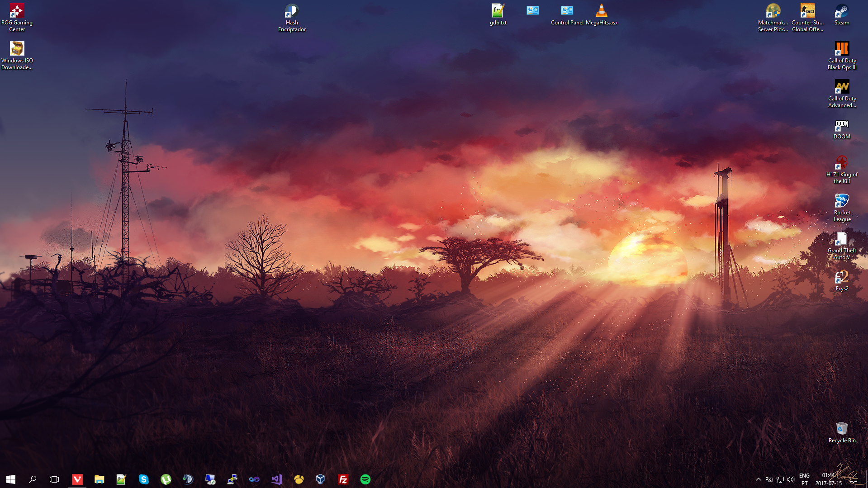Open Task View from the taskbar
The width and height of the screenshot is (868, 488).
(x=54, y=479)
